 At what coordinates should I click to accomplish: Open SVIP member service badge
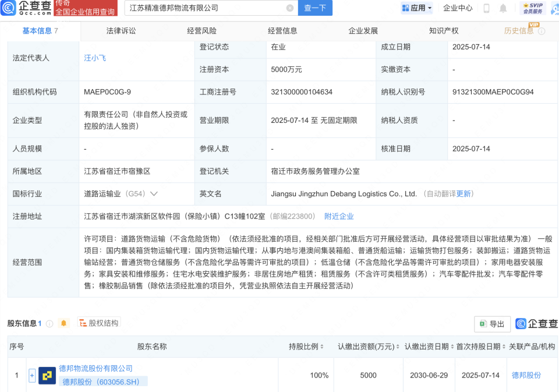click(533, 8)
